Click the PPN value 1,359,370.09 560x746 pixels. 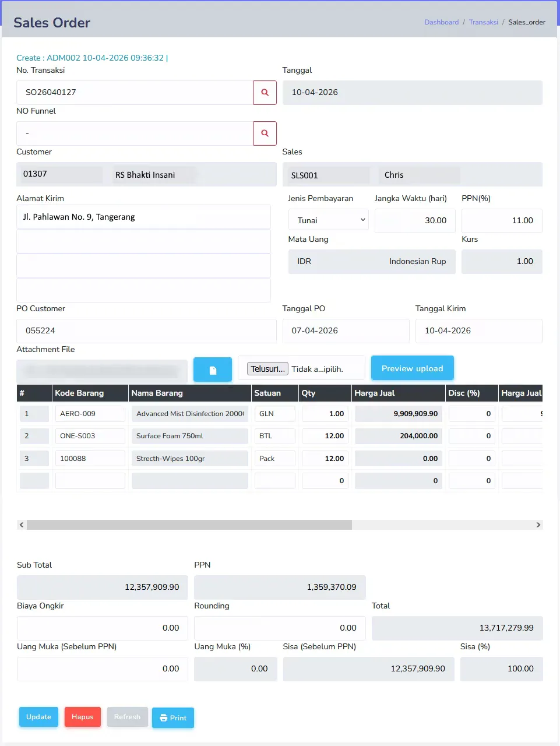280,587
